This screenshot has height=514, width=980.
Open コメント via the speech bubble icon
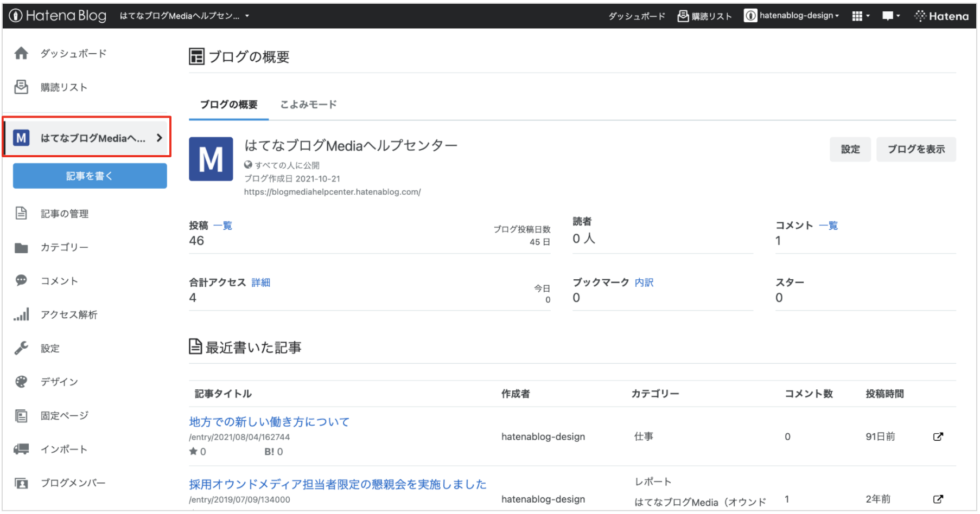[21, 280]
